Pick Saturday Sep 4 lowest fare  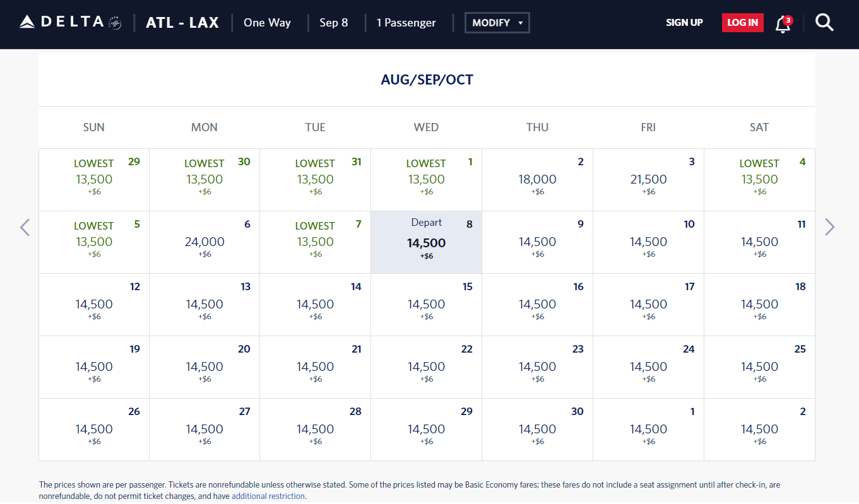760,180
